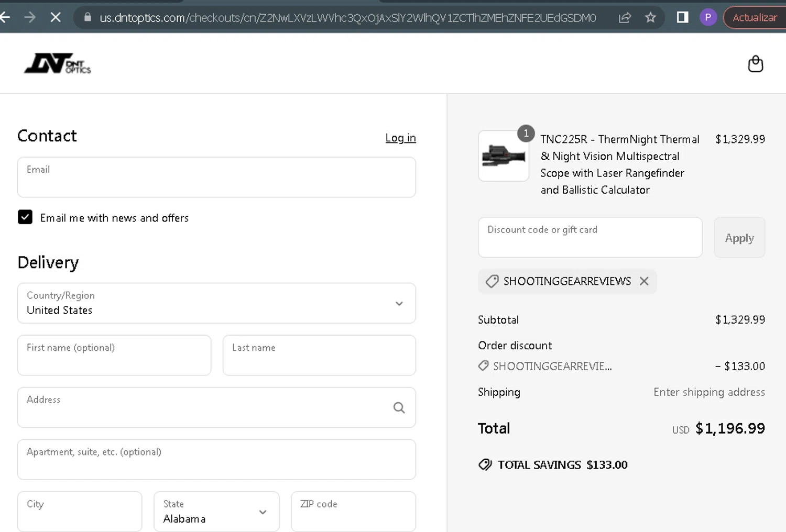This screenshot has width=786, height=532.
Task: Click the browser address bar URL
Action: (x=347, y=17)
